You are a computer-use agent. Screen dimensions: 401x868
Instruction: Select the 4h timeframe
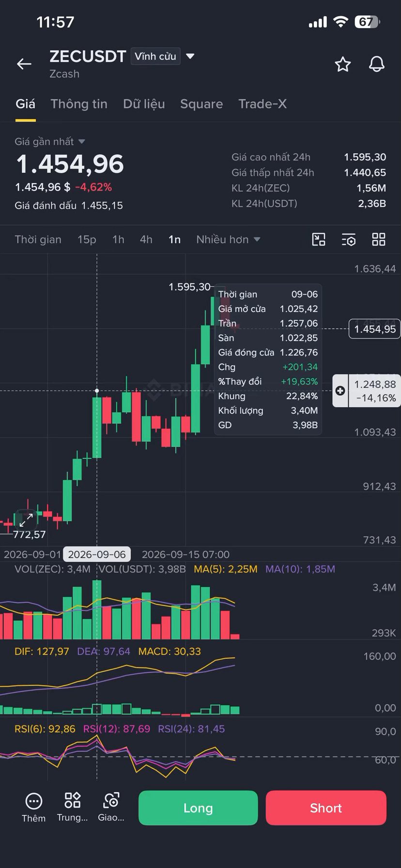146,239
